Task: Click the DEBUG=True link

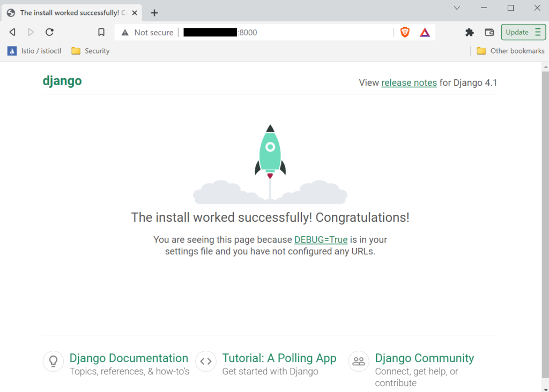Action: (x=321, y=239)
